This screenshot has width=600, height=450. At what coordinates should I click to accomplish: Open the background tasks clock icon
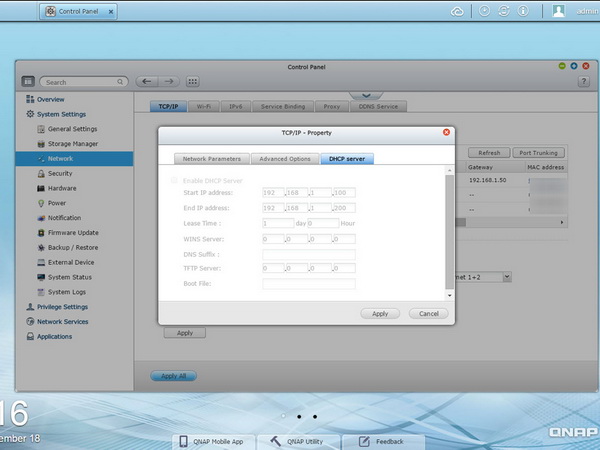[484, 11]
